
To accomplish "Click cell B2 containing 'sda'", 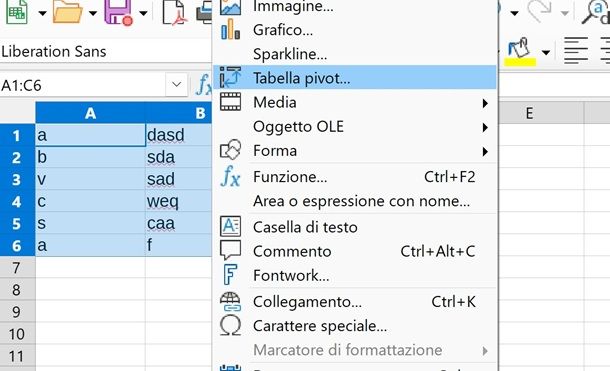I will tap(179, 158).
